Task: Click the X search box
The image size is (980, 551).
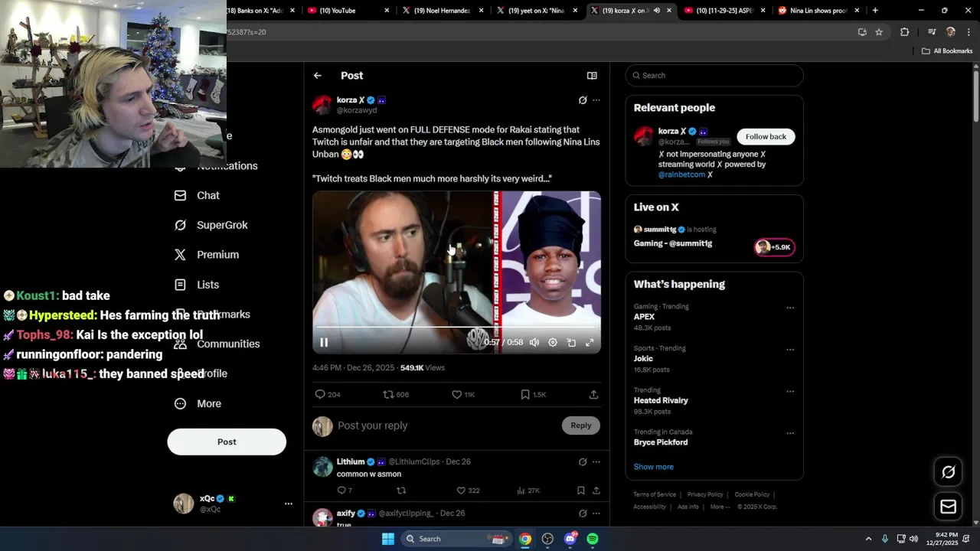Action: [x=714, y=76]
